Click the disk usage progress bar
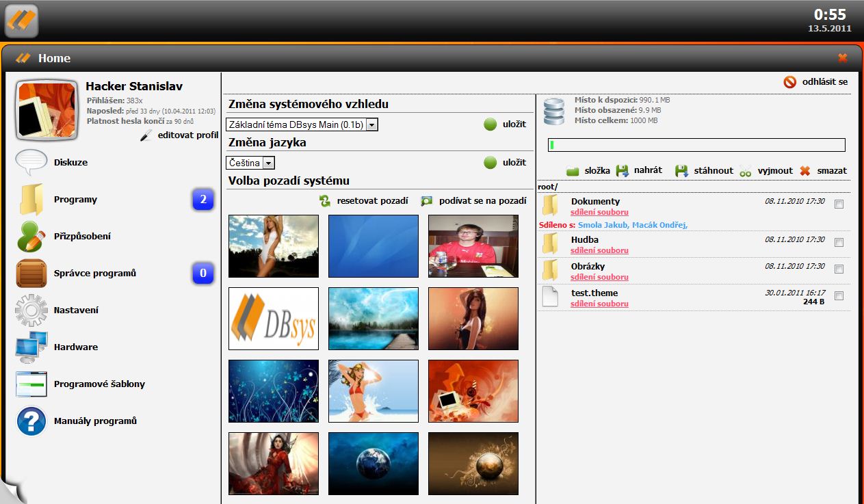864x504 pixels. point(696,145)
